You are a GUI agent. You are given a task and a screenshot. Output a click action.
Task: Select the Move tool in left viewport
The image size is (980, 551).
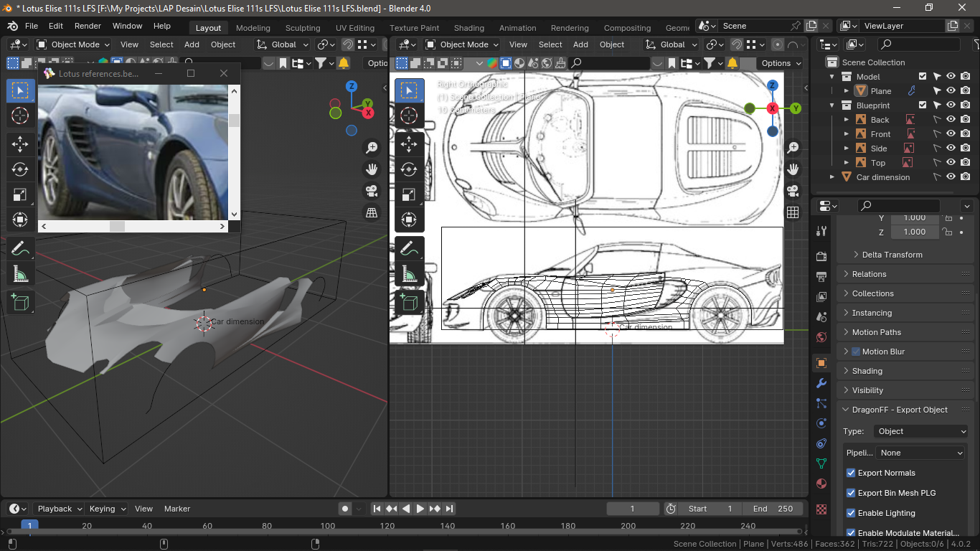coord(20,144)
